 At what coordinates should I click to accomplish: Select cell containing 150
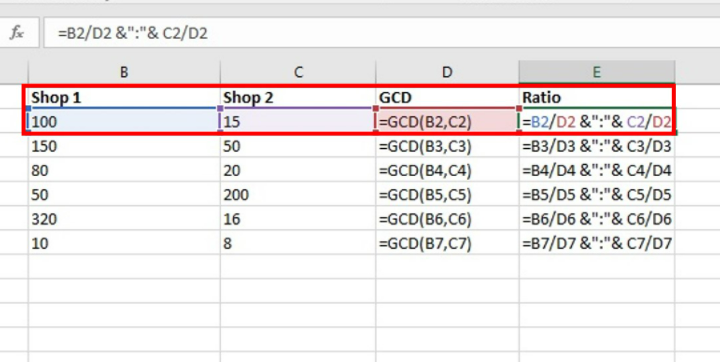click(x=124, y=146)
